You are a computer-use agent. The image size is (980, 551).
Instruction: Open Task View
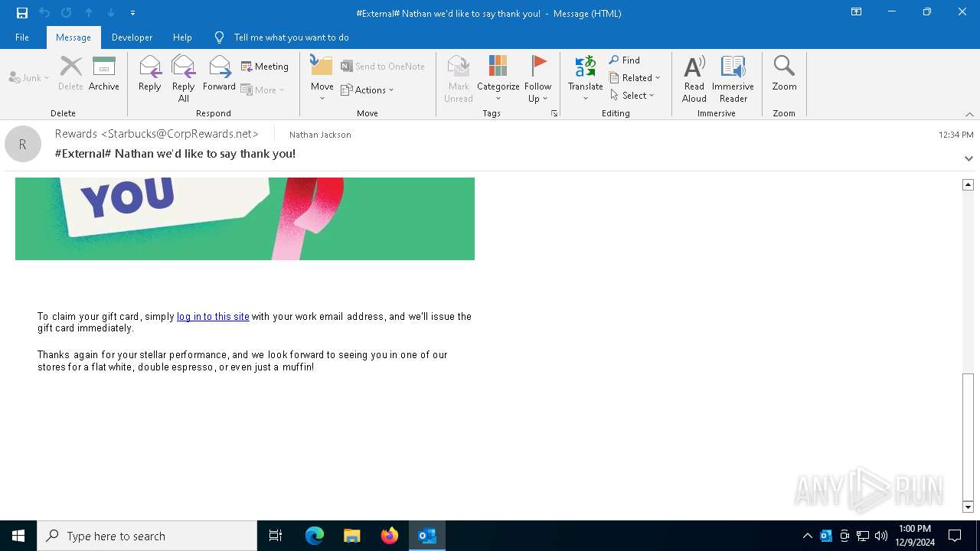tap(276, 536)
